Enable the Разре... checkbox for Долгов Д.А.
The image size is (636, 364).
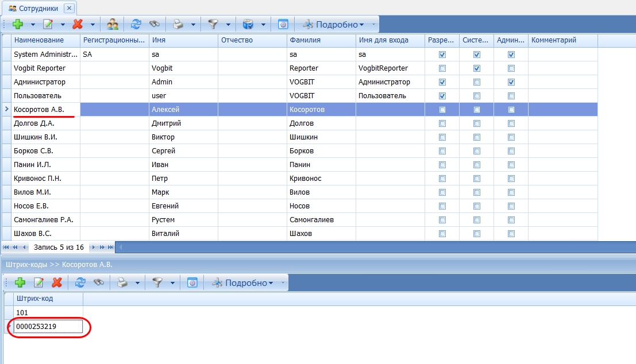point(442,123)
